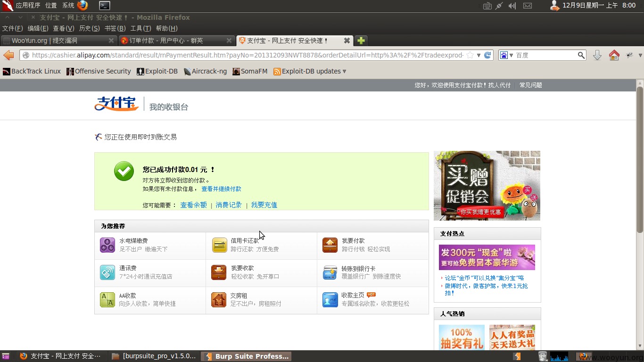644x362 pixels.
Task: Reload the page with the refresh icon
Action: pyautogui.click(x=488, y=55)
